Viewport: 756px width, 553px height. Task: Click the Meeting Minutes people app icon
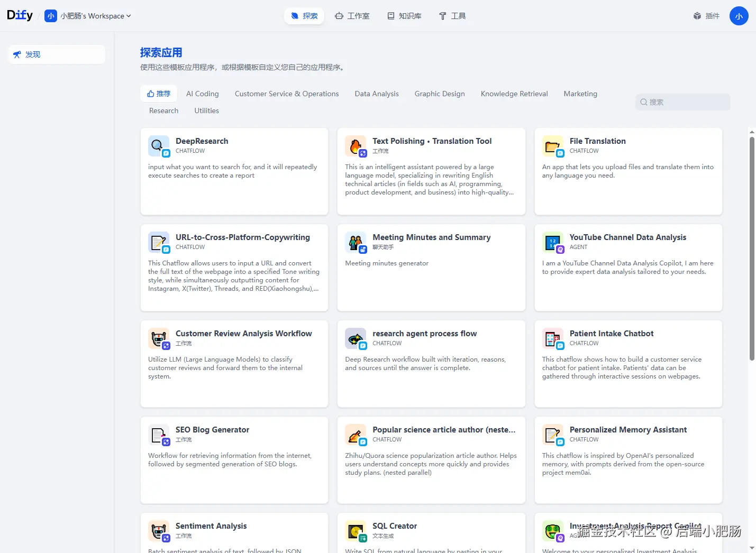[x=356, y=242]
